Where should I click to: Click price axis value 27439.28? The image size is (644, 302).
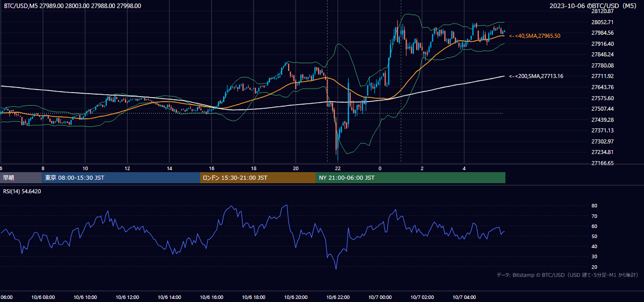[x=602, y=120]
